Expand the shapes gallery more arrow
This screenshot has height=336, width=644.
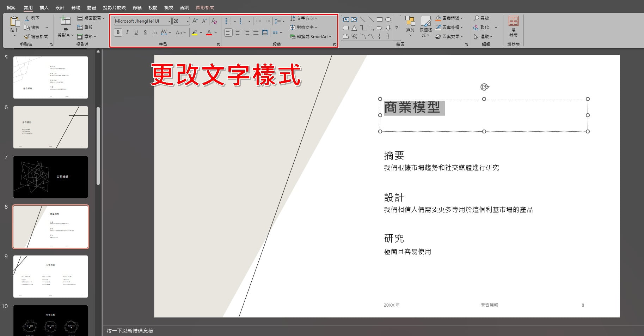tap(397, 28)
